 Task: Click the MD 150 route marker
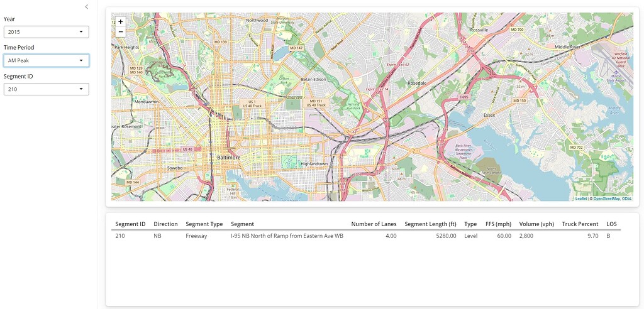coord(519,100)
